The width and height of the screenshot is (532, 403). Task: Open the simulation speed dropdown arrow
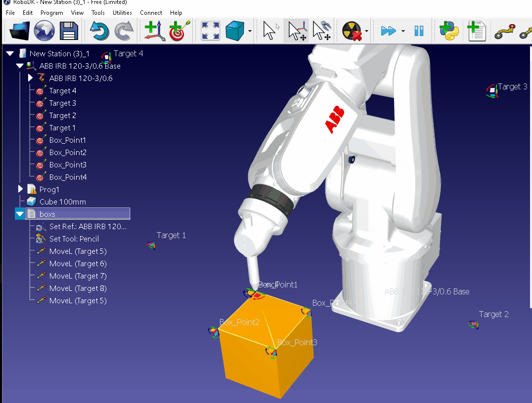pyautogui.click(x=403, y=31)
